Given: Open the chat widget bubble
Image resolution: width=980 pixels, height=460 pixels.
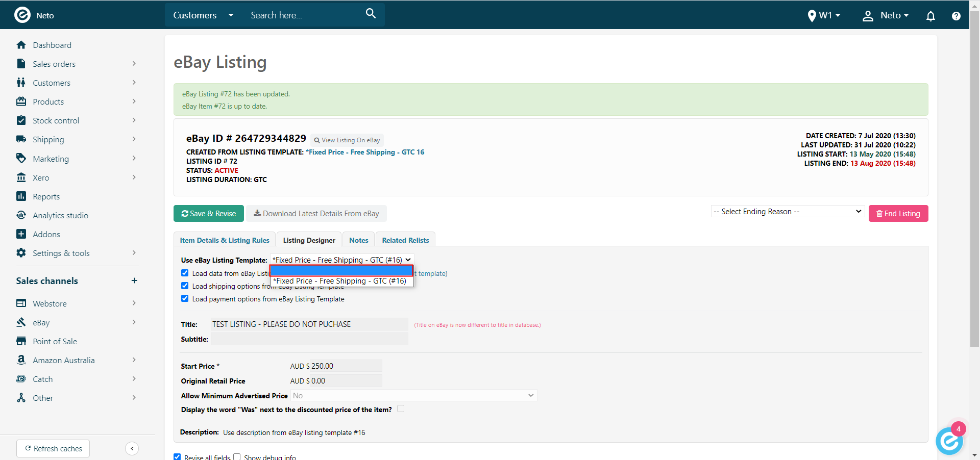Looking at the screenshot, I should (x=949, y=441).
